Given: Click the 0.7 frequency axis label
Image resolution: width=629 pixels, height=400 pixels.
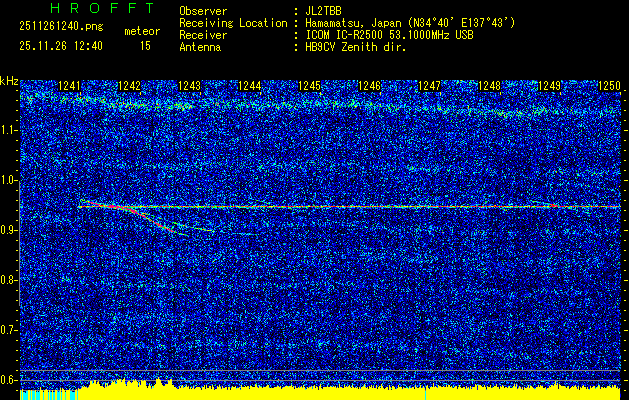Looking at the screenshot, I should click(x=10, y=329).
